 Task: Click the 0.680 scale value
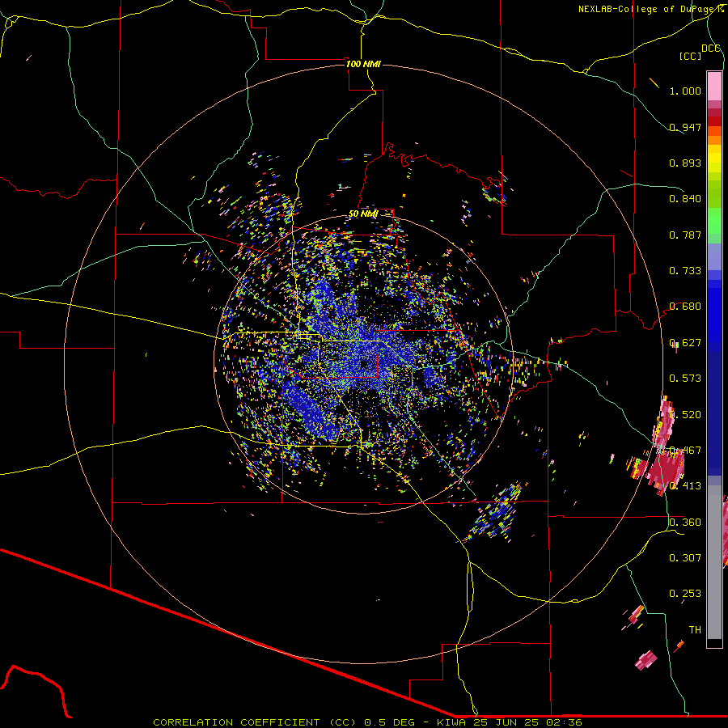(685, 307)
